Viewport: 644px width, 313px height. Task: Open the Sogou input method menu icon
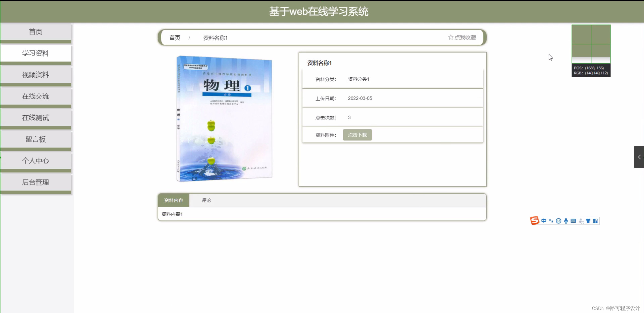coord(534,221)
